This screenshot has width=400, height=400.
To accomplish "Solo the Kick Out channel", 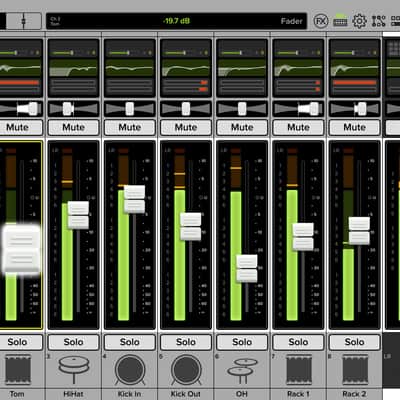I will (x=186, y=342).
